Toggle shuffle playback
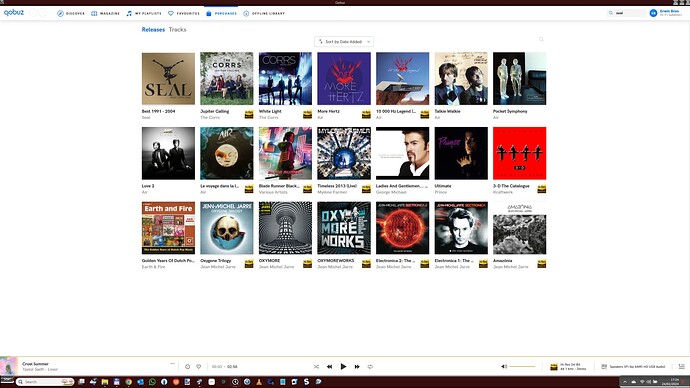Image resolution: width=690 pixels, height=388 pixels. (x=316, y=366)
